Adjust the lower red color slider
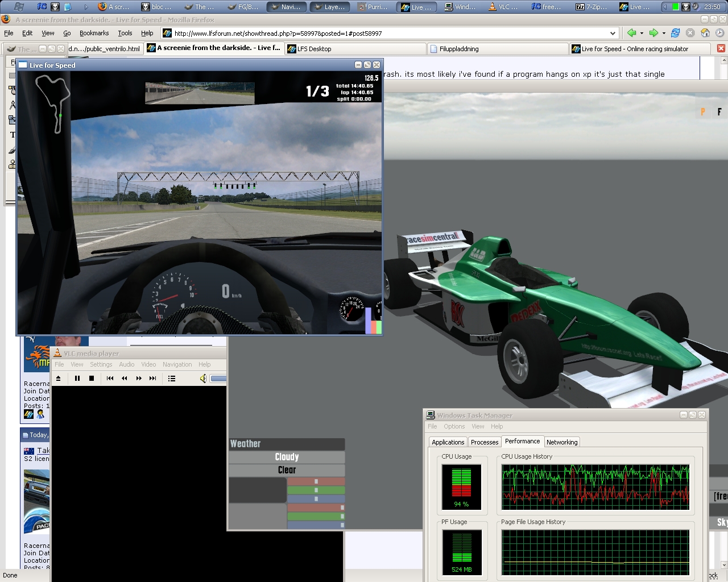728x582 pixels. 316,508
